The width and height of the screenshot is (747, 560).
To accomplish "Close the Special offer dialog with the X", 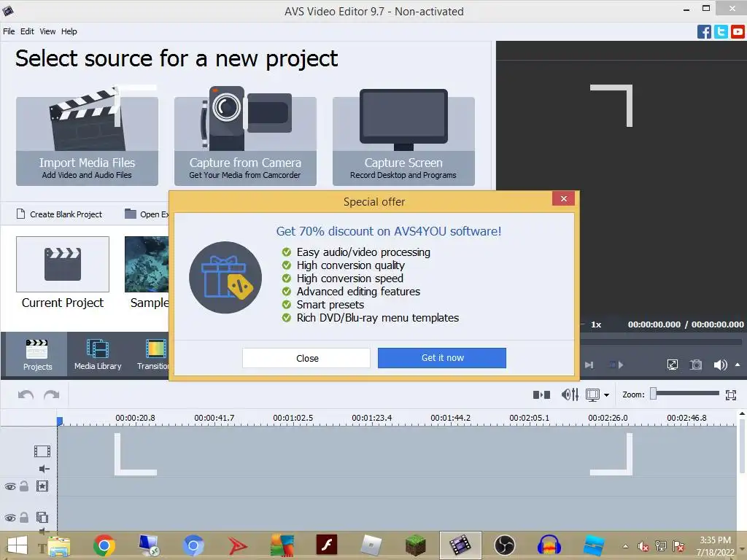I will tap(564, 199).
